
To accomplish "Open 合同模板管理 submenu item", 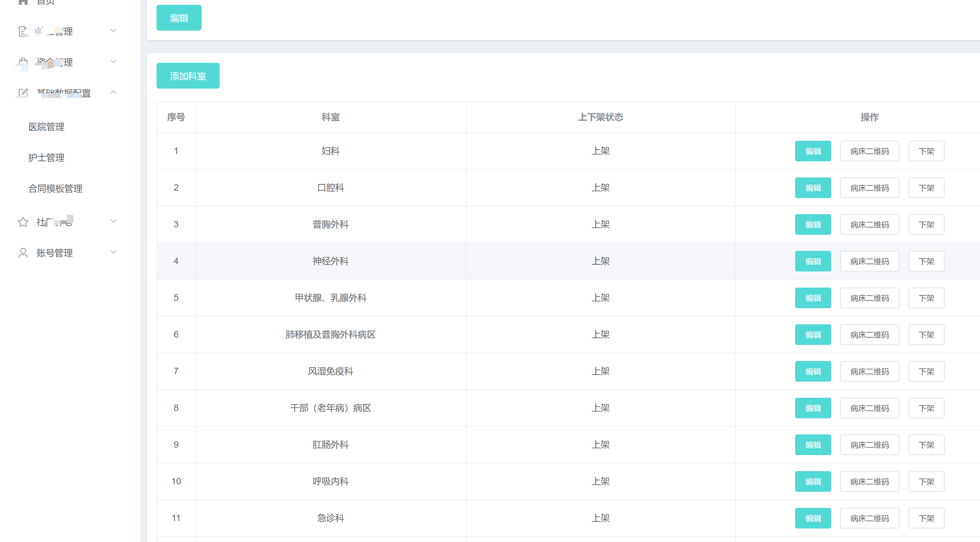I will click(55, 189).
